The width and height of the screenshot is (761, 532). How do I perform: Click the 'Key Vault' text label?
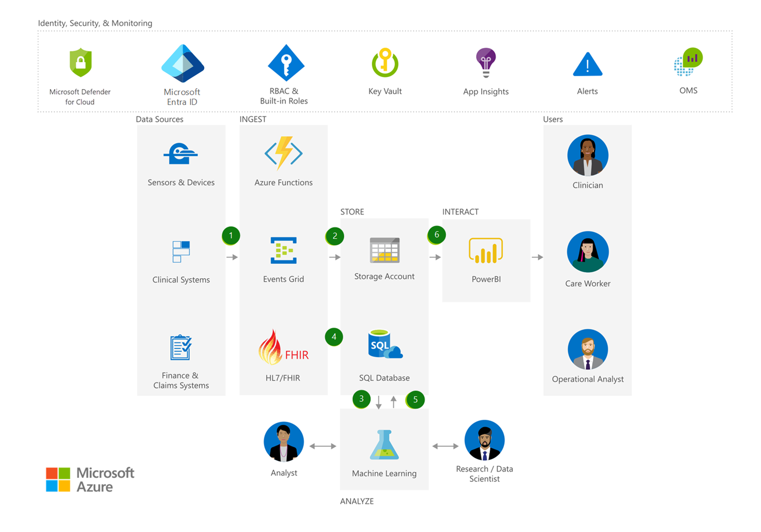click(385, 91)
